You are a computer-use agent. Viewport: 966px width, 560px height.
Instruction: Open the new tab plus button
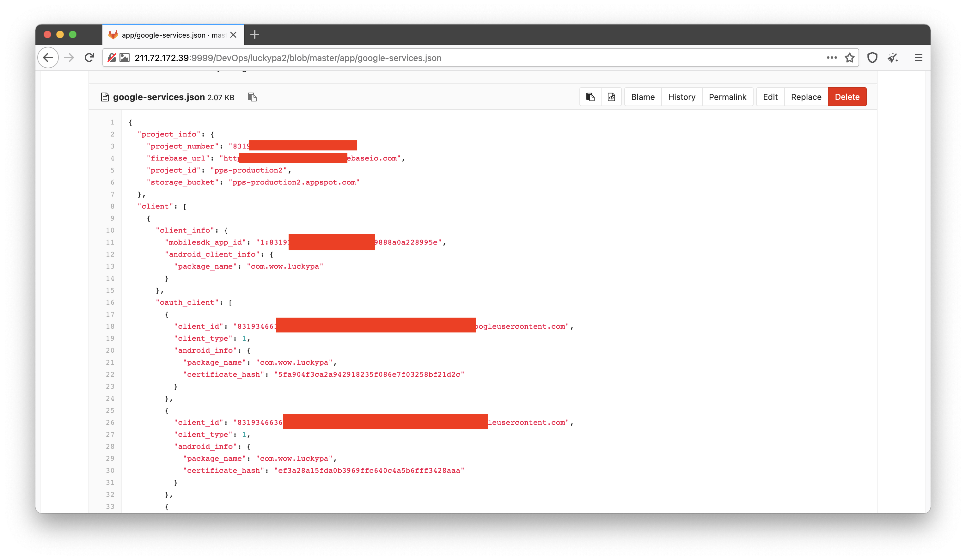click(x=254, y=35)
